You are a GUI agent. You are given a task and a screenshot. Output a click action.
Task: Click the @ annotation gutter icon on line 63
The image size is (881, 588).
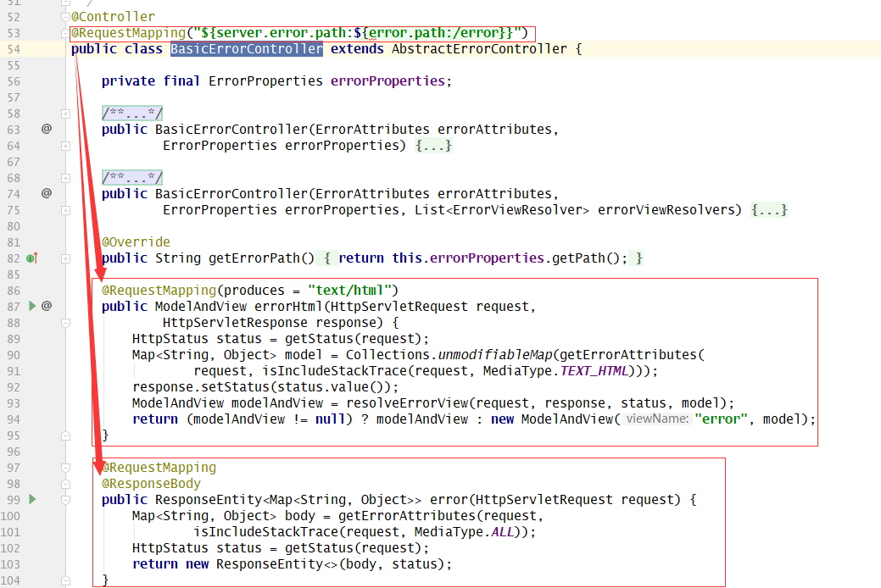point(47,129)
